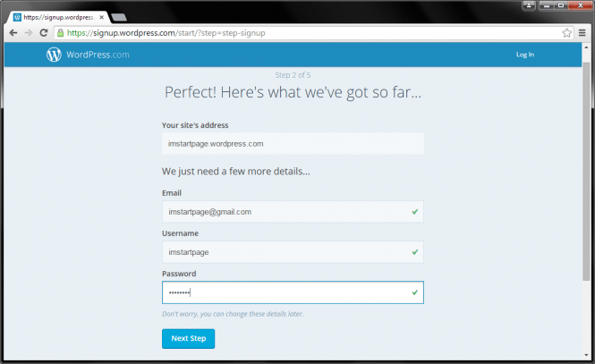
Task: Click the Email field green checkmark
Action: pyautogui.click(x=415, y=212)
